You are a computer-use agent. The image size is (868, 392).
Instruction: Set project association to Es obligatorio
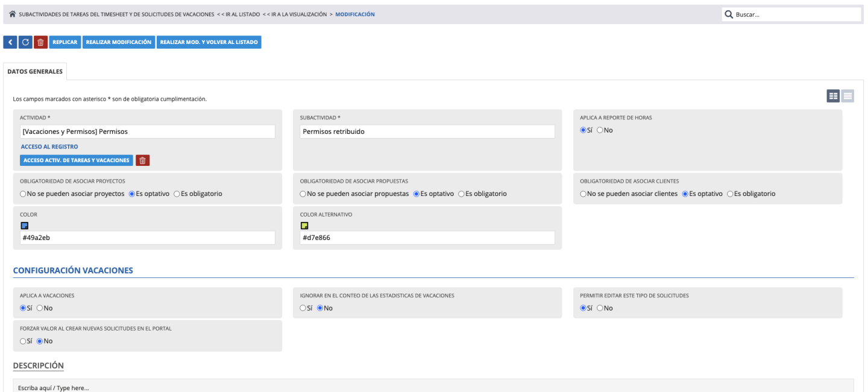(177, 194)
